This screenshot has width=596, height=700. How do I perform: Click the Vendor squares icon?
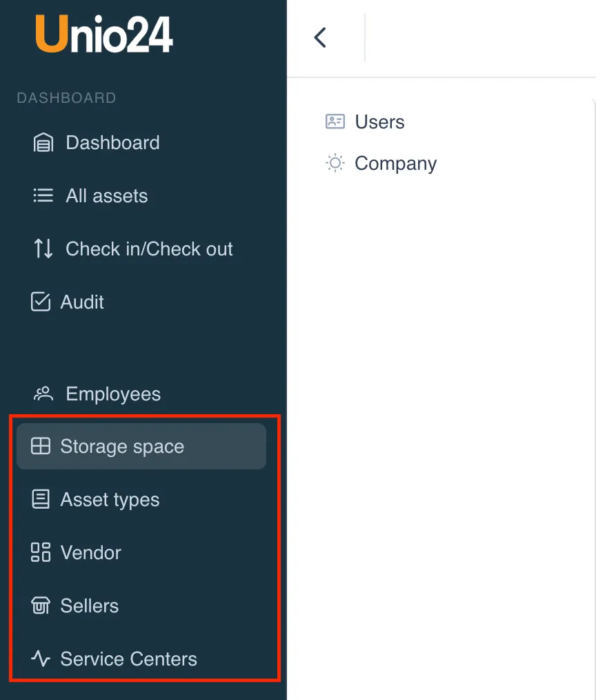point(41,552)
